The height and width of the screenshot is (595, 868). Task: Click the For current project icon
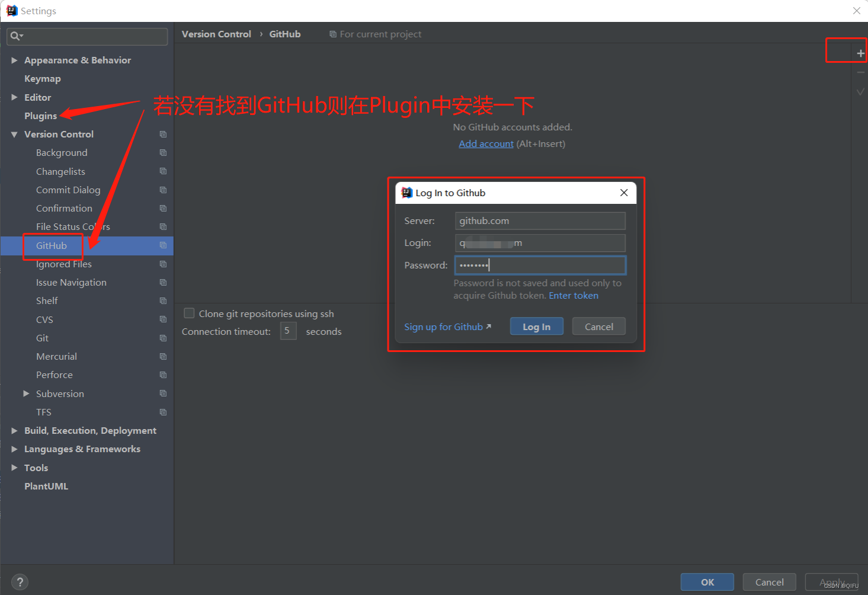(333, 34)
